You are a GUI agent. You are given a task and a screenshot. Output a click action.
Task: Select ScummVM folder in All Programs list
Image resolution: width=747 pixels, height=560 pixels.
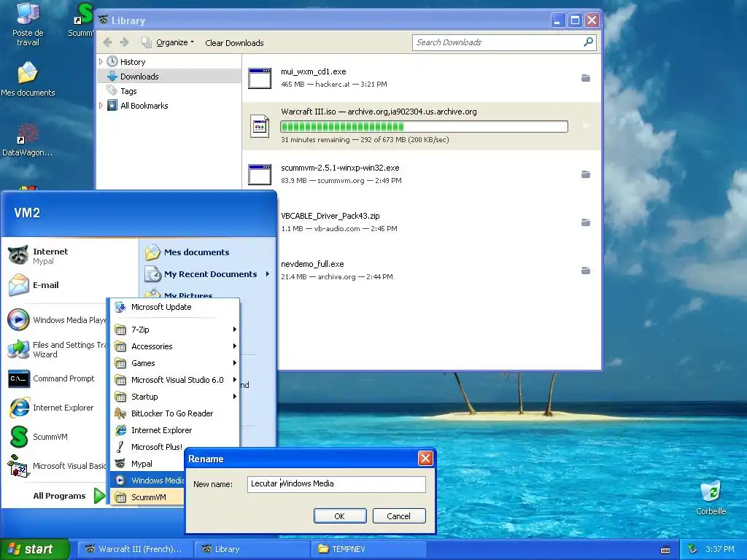tap(149, 497)
